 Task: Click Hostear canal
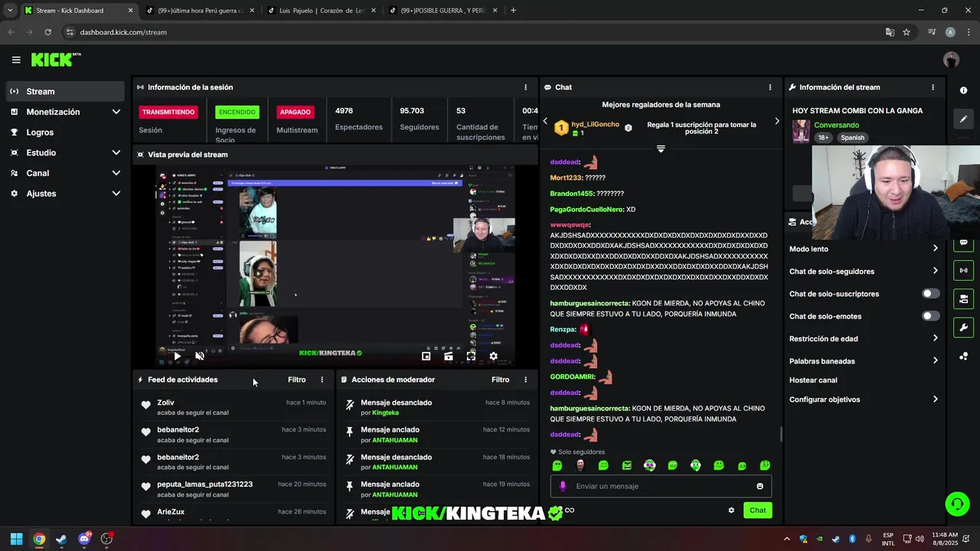tap(813, 380)
